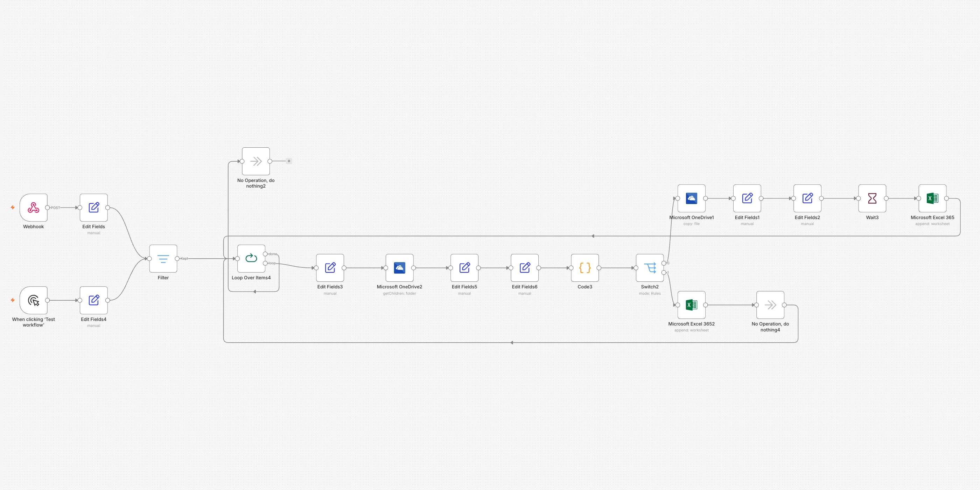
Task: Click output 1 connector of Switch2
Action: [x=664, y=272]
